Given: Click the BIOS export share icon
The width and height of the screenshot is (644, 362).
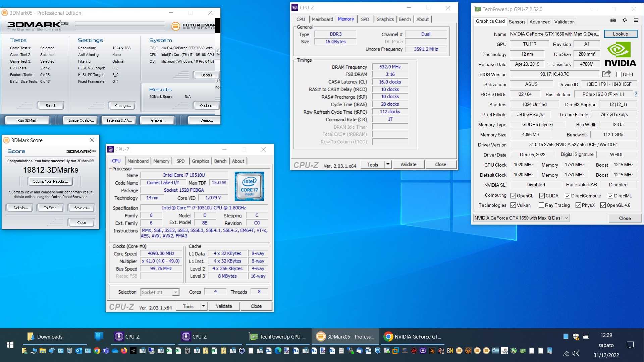Looking at the screenshot, I should pos(606,74).
